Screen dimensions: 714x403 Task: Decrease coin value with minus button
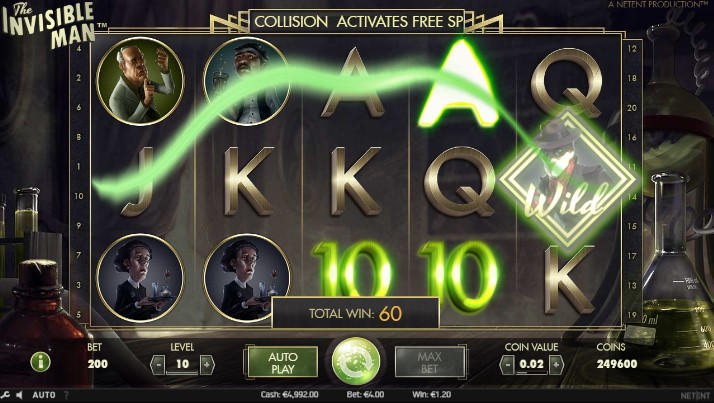click(507, 365)
